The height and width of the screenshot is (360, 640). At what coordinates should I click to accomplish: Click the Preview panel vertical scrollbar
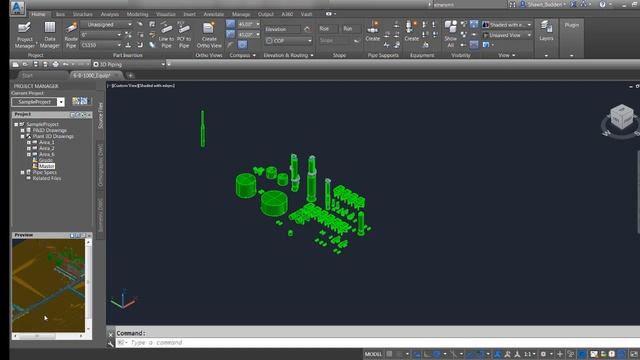pos(88,285)
